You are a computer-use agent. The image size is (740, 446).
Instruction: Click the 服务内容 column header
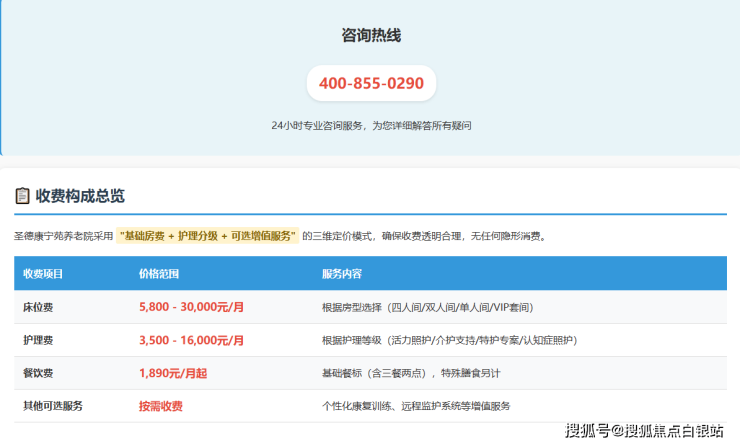pos(342,274)
